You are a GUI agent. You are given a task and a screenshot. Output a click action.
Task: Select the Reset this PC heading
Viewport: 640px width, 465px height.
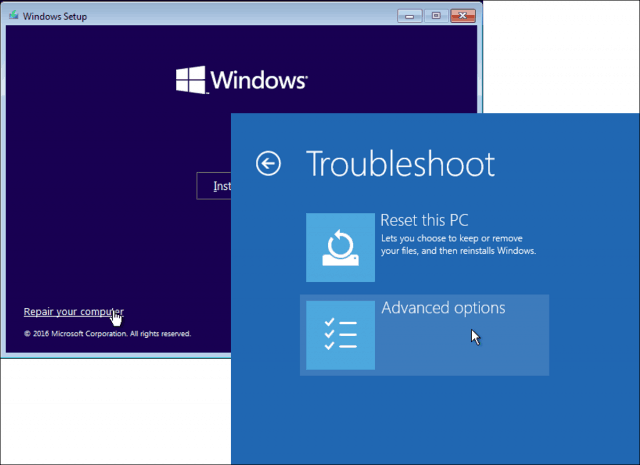(424, 220)
